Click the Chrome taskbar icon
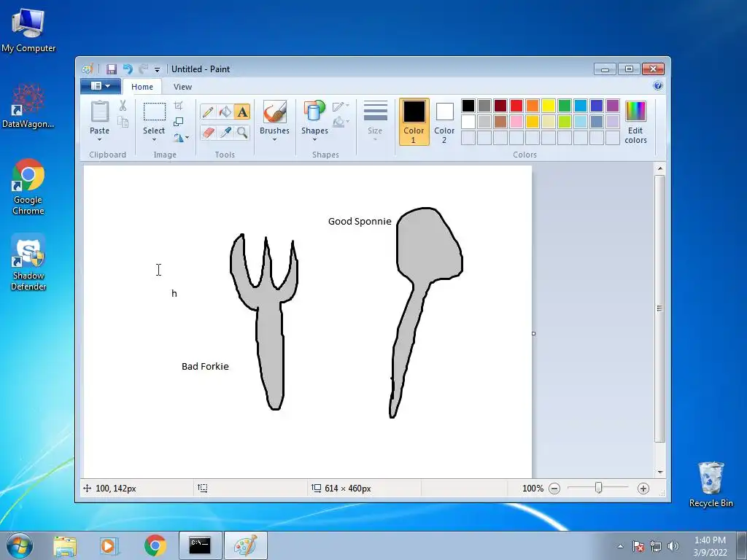 tap(155, 545)
